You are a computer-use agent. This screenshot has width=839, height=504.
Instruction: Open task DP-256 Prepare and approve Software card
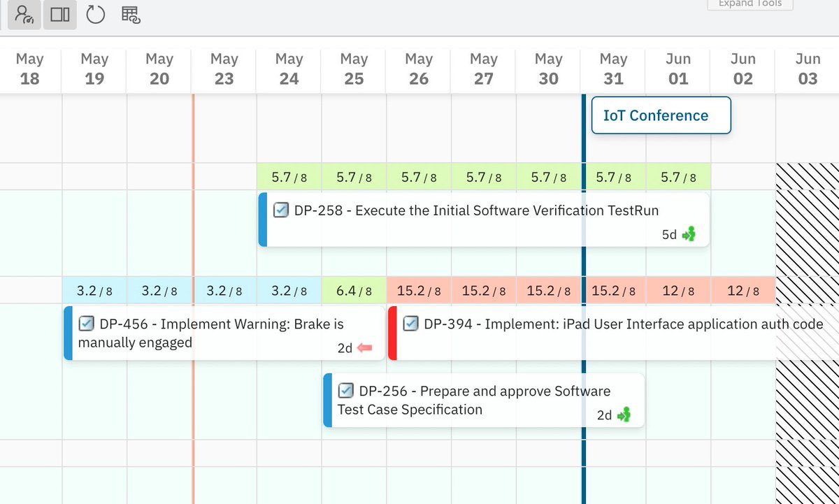coord(484,400)
